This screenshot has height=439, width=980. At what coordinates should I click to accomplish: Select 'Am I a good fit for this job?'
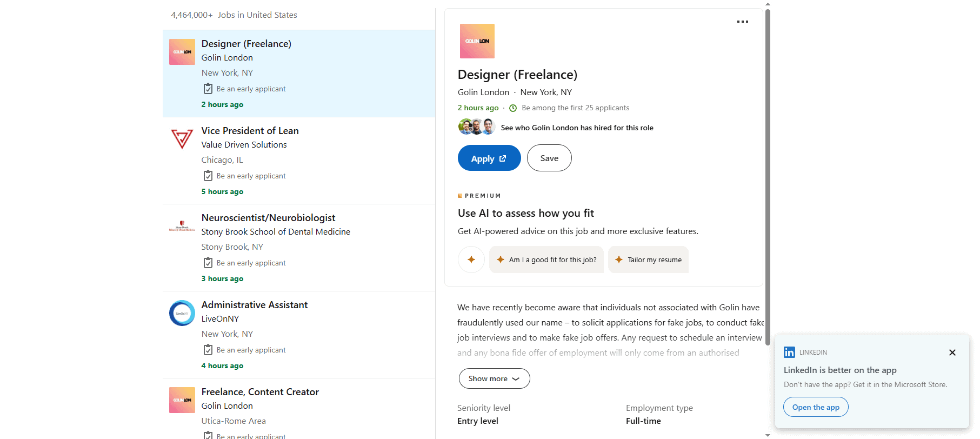[546, 260]
